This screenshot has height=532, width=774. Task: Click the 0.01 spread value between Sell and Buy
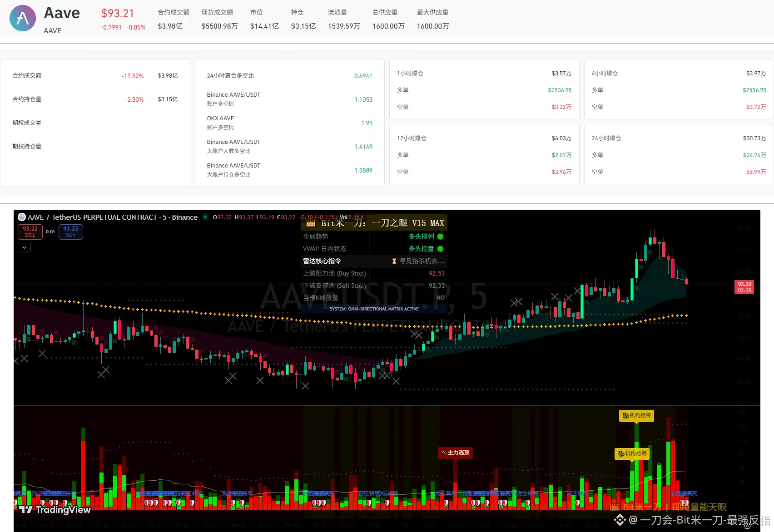coord(50,232)
